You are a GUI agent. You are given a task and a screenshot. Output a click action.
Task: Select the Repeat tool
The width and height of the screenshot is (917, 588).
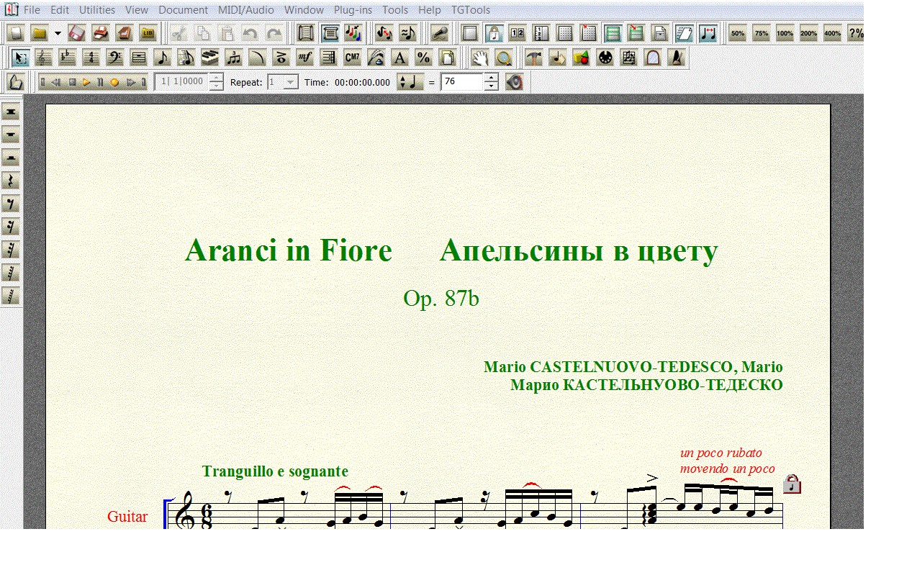(x=328, y=58)
